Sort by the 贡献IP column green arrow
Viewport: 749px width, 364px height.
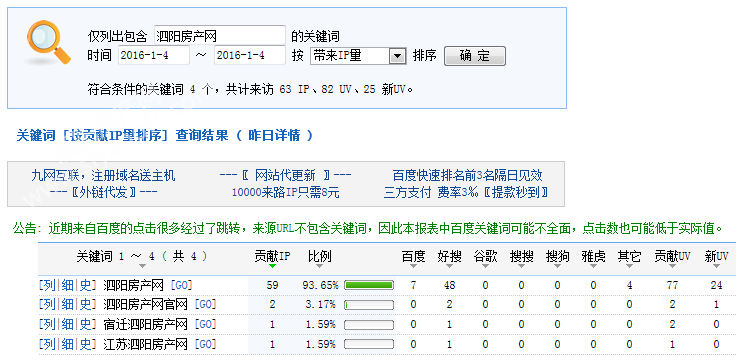point(272,266)
